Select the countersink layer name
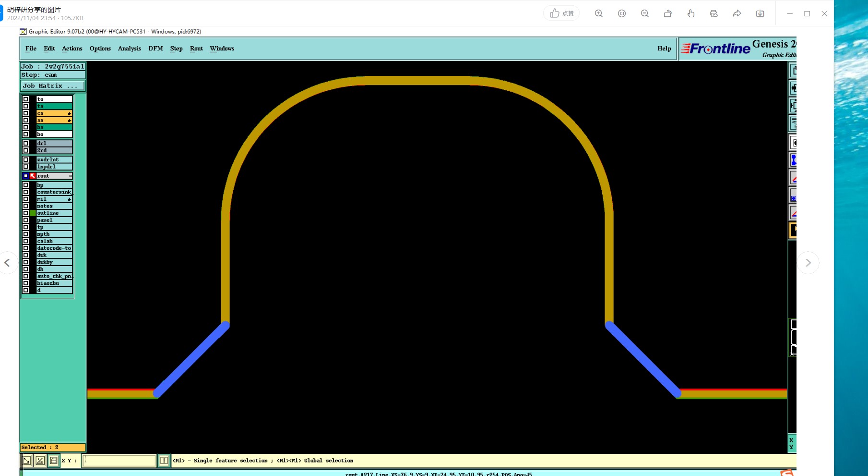This screenshot has width=868, height=476. pyautogui.click(x=54, y=192)
